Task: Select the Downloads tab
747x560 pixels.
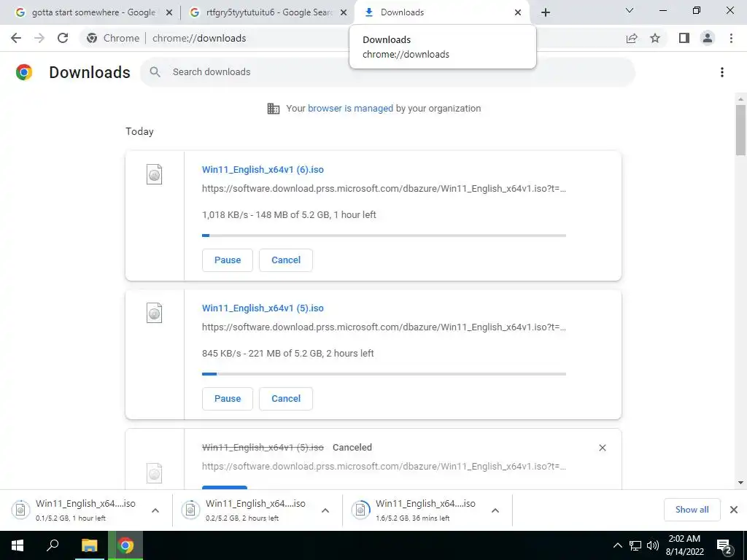Action: pyautogui.click(x=441, y=12)
